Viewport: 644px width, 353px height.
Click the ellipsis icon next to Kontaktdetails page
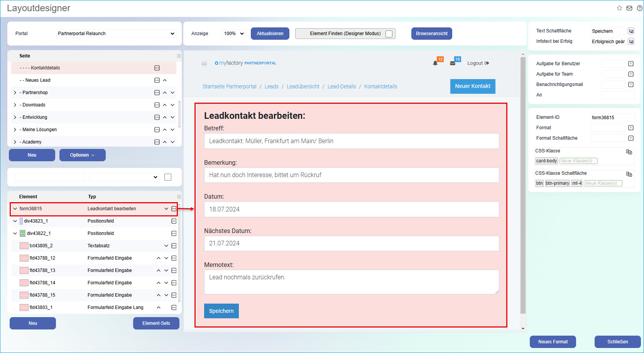(157, 68)
